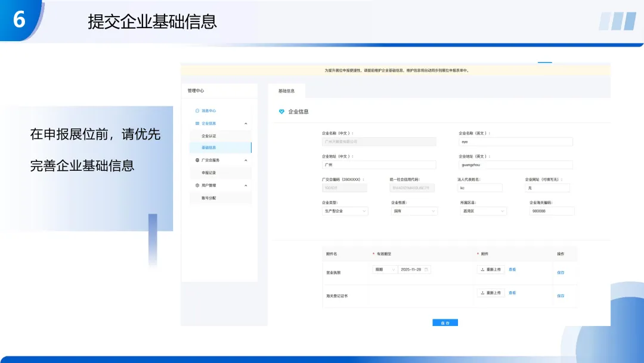Click the 企业海关编码 input field
644x363 pixels.
552,211
